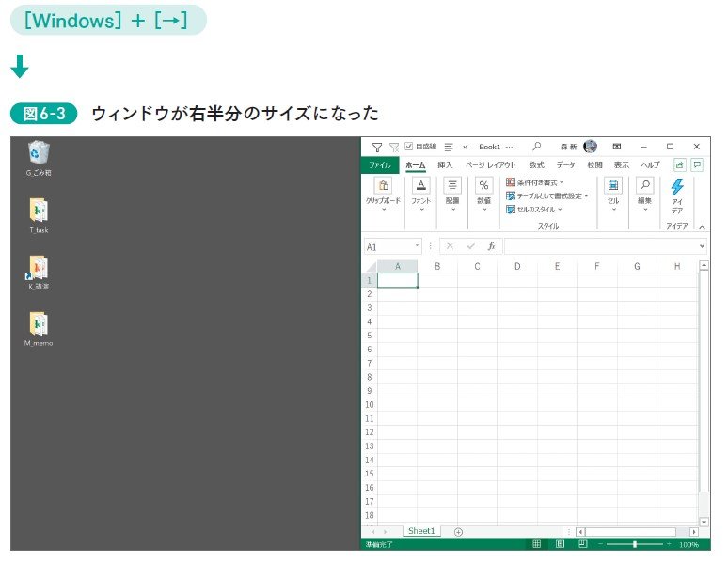Add a new sheet with plus icon

[x=458, y=532]
